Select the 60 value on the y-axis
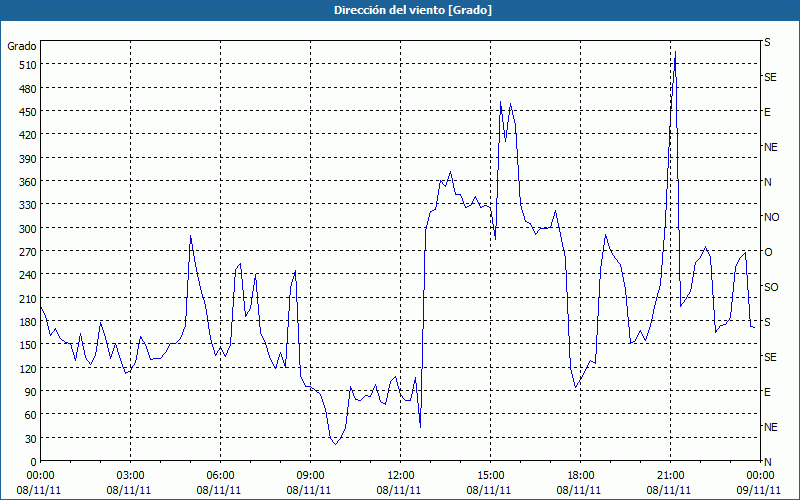 click(x=31, y=415)
